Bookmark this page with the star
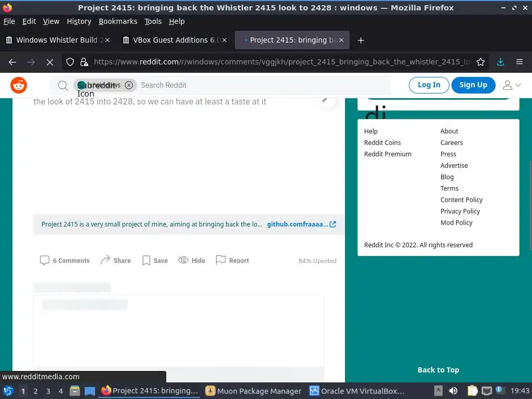 point(481,62)
